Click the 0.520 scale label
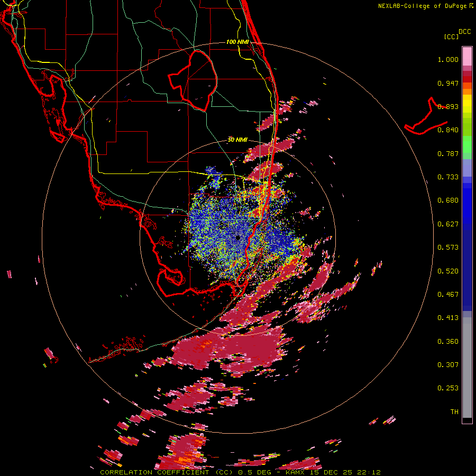 448,271
